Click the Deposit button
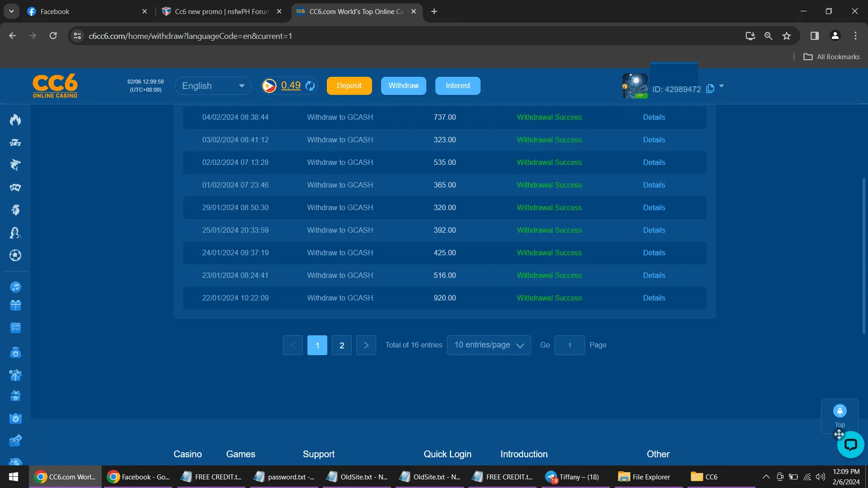This screenshot has width=868, height=488. [349, 86]
